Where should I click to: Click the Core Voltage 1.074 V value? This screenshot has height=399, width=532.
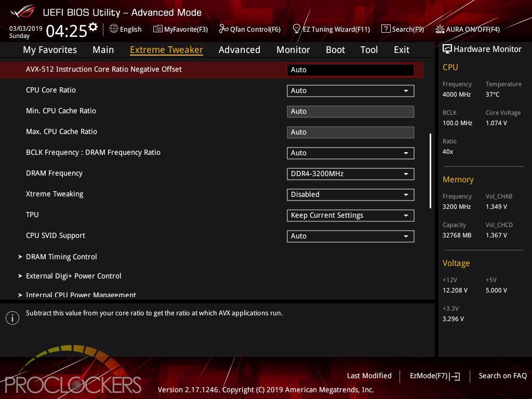pos(496,123)
